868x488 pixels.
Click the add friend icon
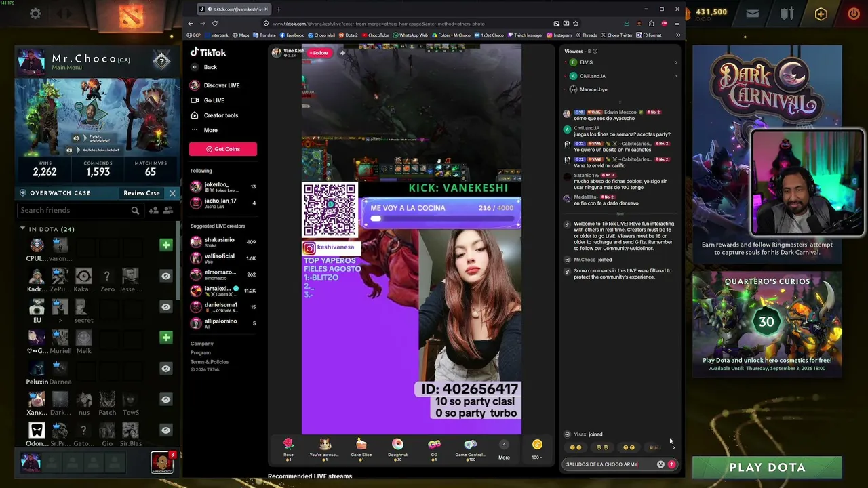(154, 211)
